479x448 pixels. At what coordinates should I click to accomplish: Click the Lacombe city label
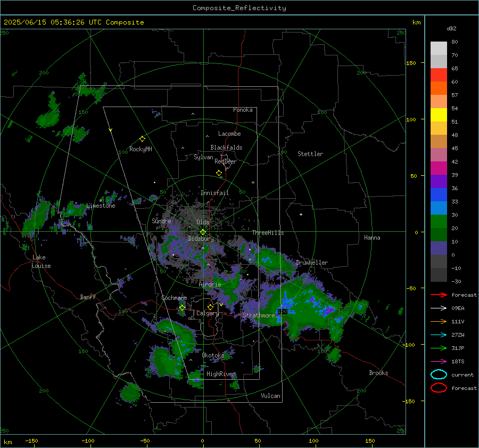point(229,134)
